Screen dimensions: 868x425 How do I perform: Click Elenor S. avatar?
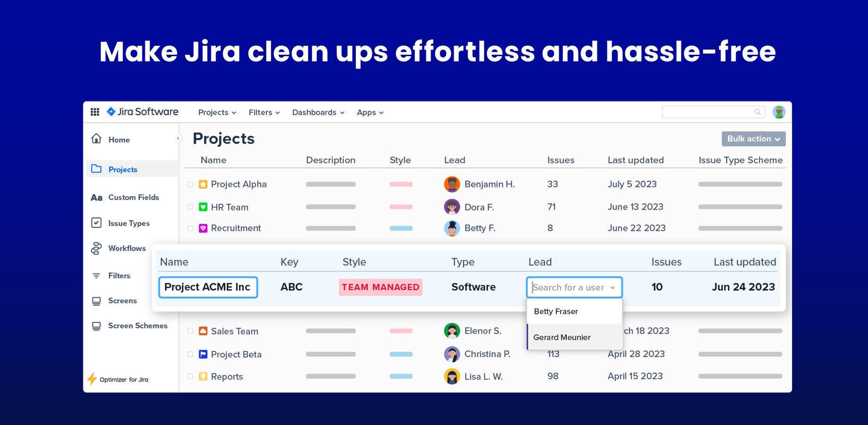point(452,331)
